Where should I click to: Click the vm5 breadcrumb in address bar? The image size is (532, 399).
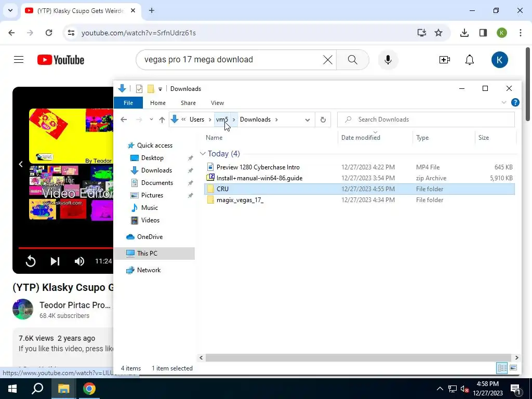(222, 119)
